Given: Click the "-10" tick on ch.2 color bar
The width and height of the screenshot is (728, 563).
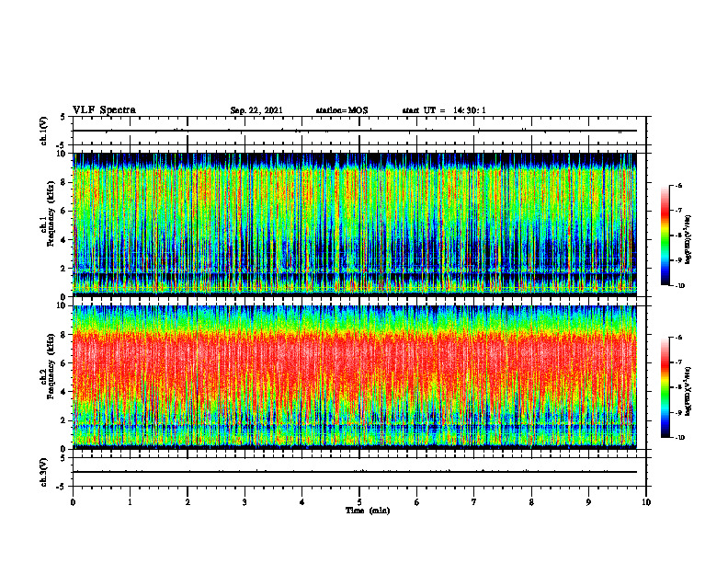Looking at the screenshot, I should 680,438.
